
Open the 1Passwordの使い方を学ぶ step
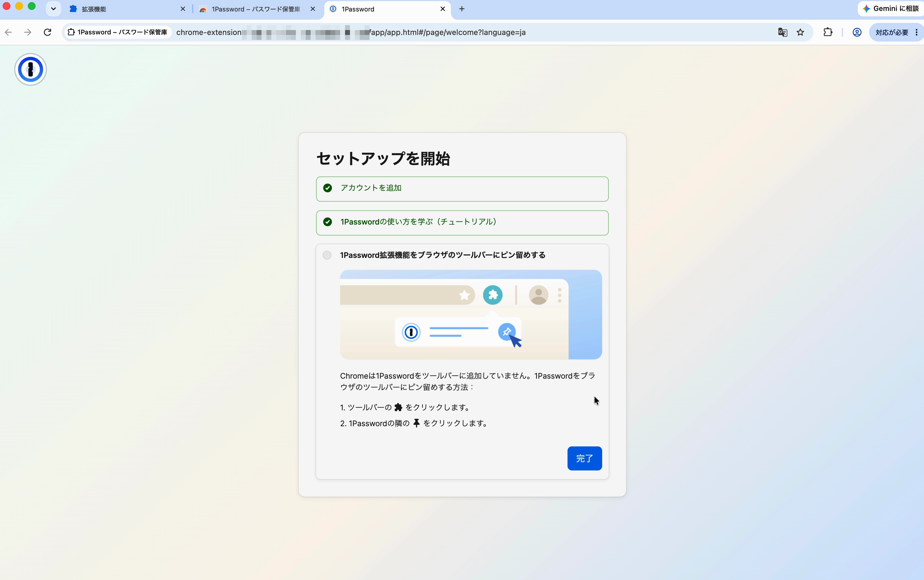click(x=462, y=222)
